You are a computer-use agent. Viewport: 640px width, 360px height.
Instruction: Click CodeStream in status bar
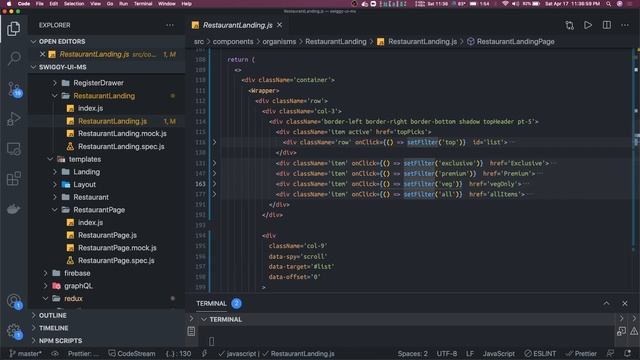pos(131,353)
